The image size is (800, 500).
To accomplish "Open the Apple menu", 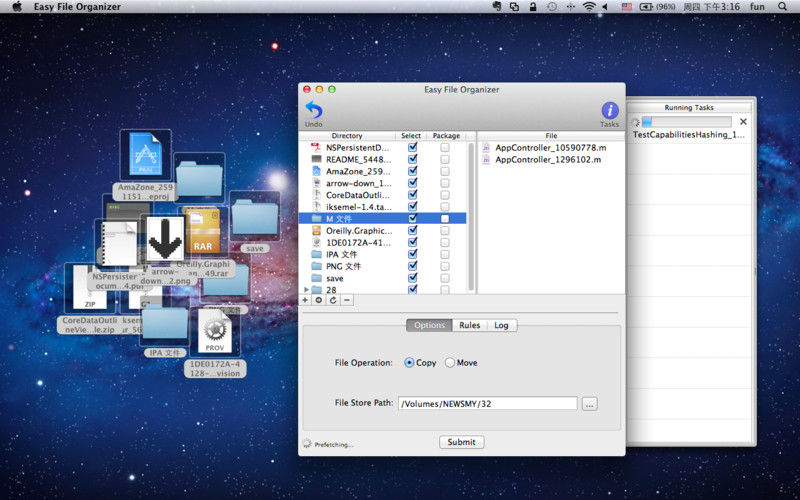I will coord(17,7).
